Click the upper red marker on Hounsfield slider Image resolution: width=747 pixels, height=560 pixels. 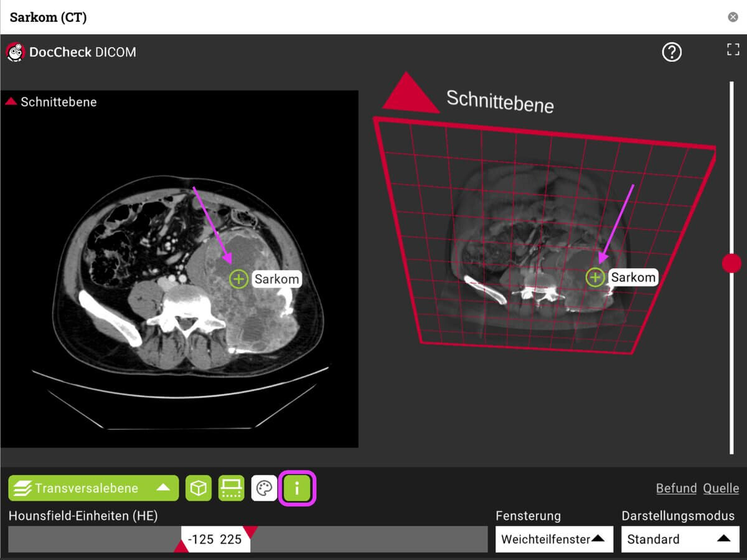tap(249, 530)
